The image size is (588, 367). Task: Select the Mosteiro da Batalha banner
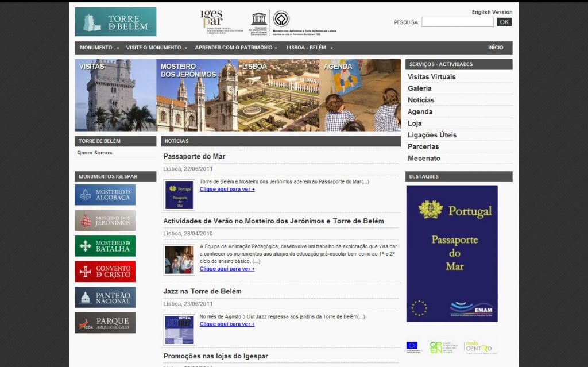click(105, 246)
